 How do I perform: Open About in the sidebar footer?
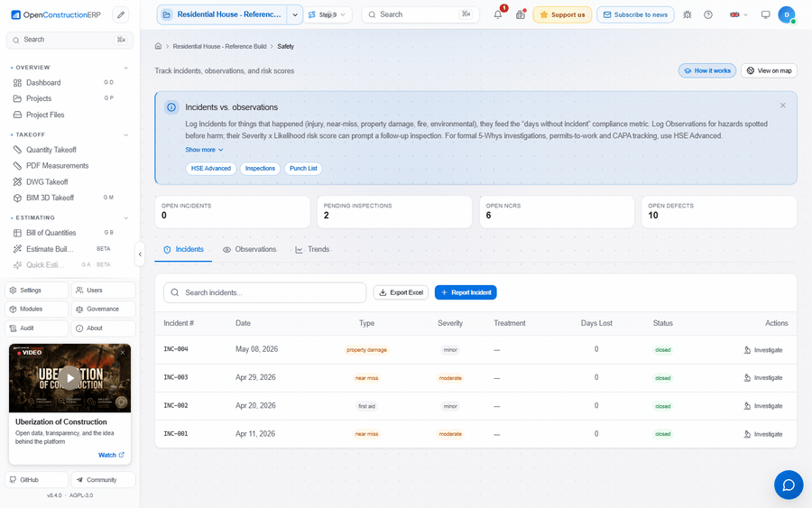coord(103,328)
